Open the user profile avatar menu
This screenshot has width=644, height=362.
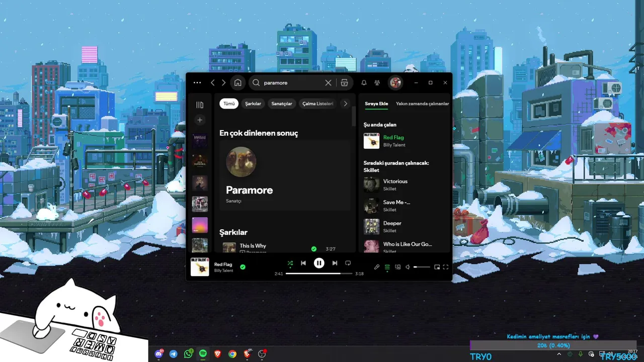tap(395, 83)
